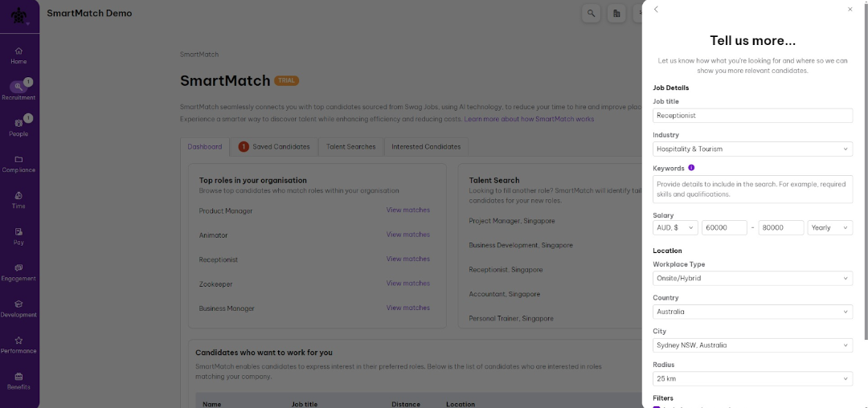The height and width of the screenshot is (408, 868).
Task: Open the Radius dropdown
Action: pyautogui.click(x=752, y=379)
